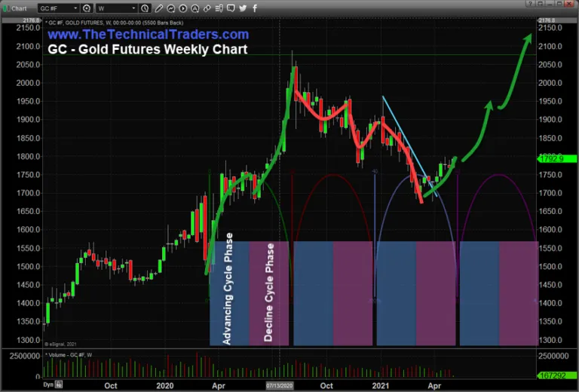Click the Chart title icon menu
Screen dimensions: 579x392
[7, 8]
